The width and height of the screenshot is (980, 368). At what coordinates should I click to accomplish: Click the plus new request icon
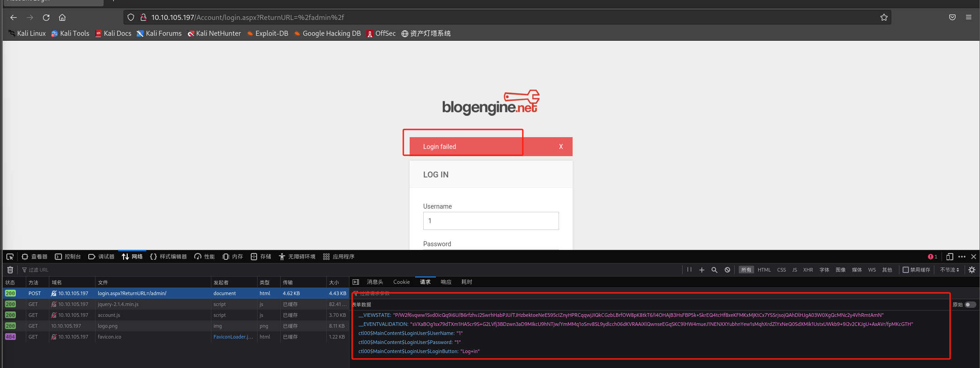702,270
